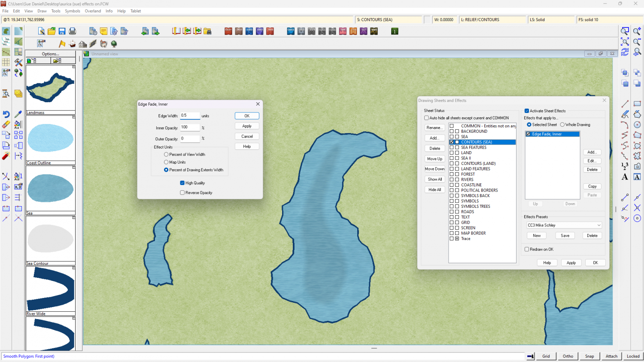Open the Tablet menu
The height and width of the screenshot is (362, 644).
(136, 11)
